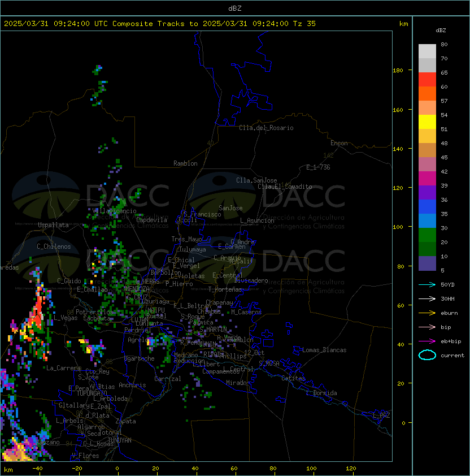Screen dimensions: 470x476
Task: Click the magenta eb+bip arrow legend icon
Action: pyautogui.click(x=427, y=341)
